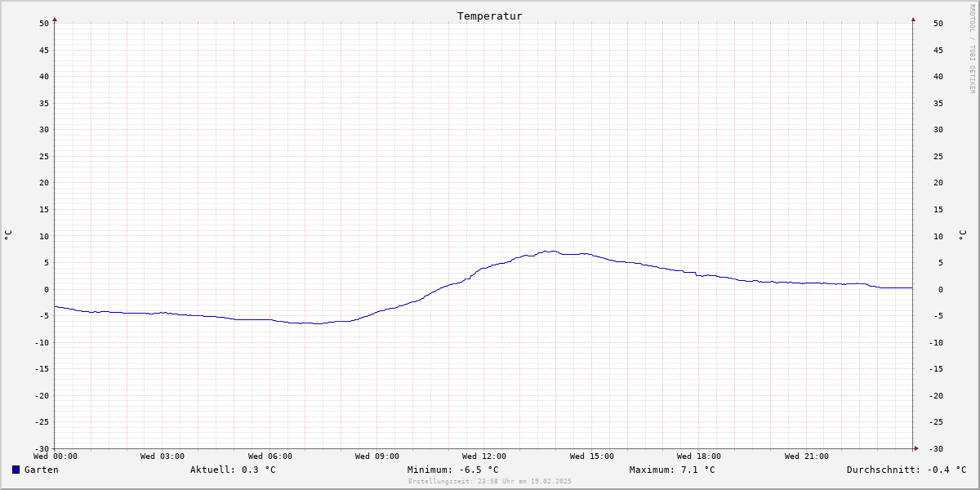Screen dimensions: 980x490
Task: Click the 'Wed 18:00' time axis label
Action: [699, 457]
